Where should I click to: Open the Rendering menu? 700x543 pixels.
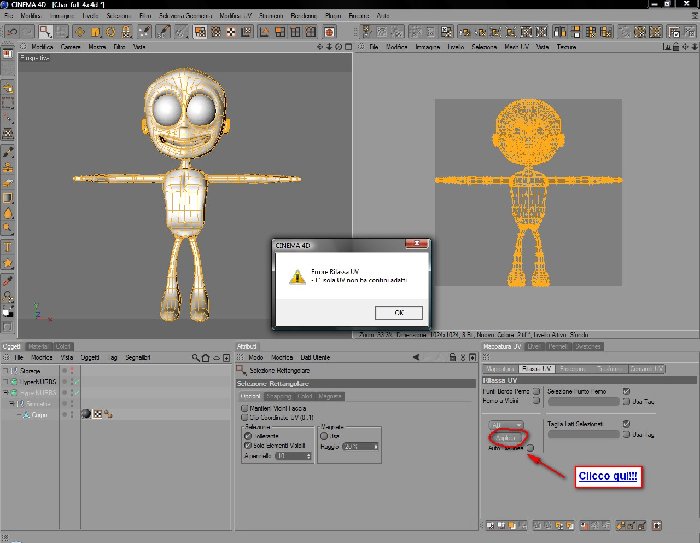coord(304,16)
